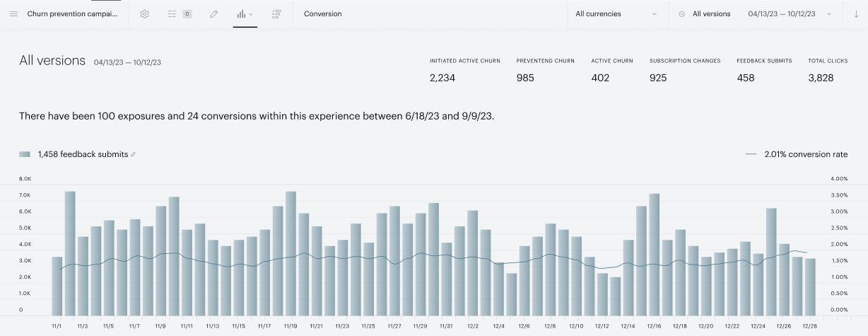Click the clock icon beside All versions
The width and height of the screenshot is (868, 336).
[x=681, y=14]
